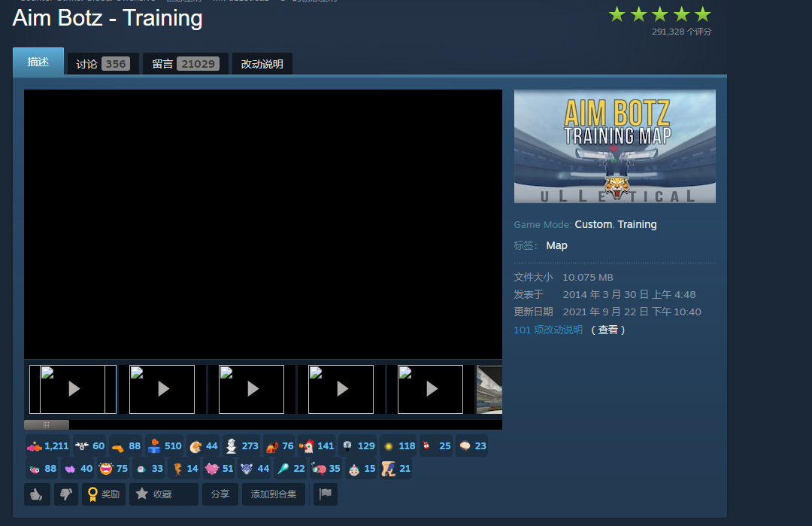This screenshot has height=526, width=812.
Task: Select the award showing count 76
Action: (279, 445)
